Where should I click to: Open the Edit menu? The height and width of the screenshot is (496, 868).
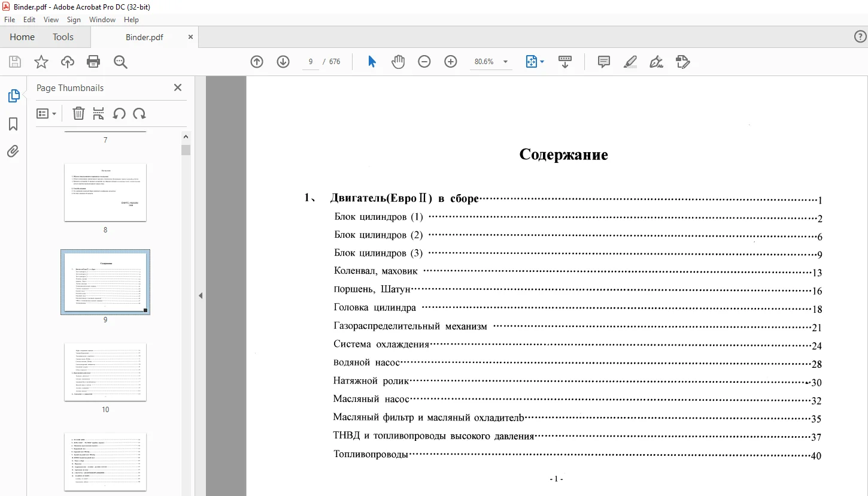pyautogui.click(x=29, y=20)
